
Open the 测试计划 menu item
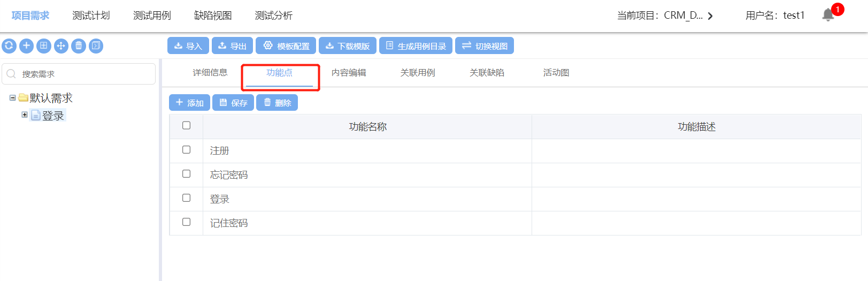click(91, 16)
